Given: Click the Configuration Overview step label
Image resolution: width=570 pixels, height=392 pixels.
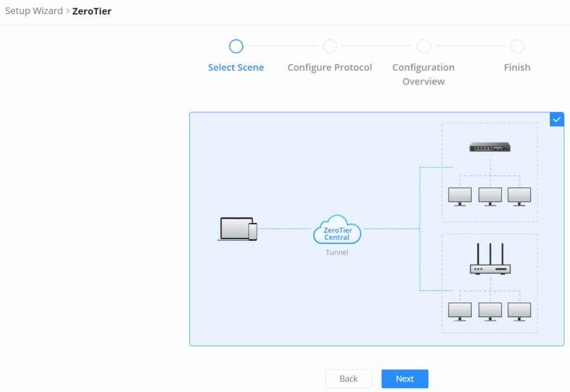Looking at the screenshot, I should coord(424,75).
